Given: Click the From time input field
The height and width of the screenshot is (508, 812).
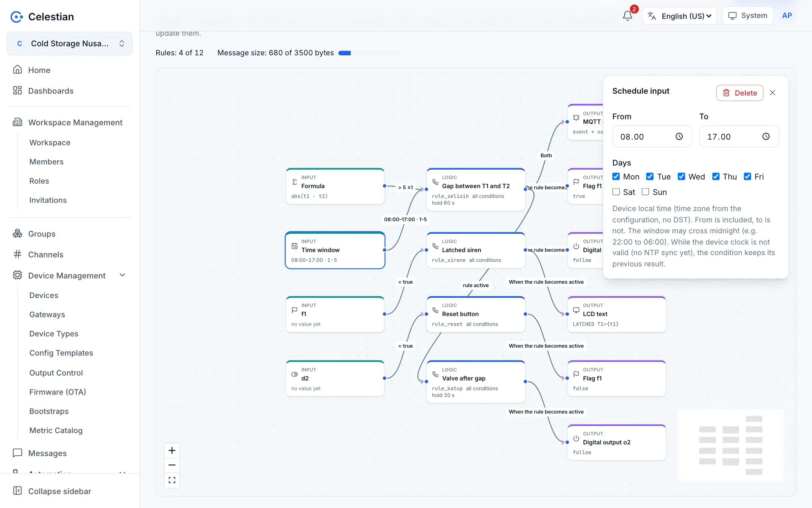Looking at the screenshot, I should pyautogui.click(x=652, y=137).
